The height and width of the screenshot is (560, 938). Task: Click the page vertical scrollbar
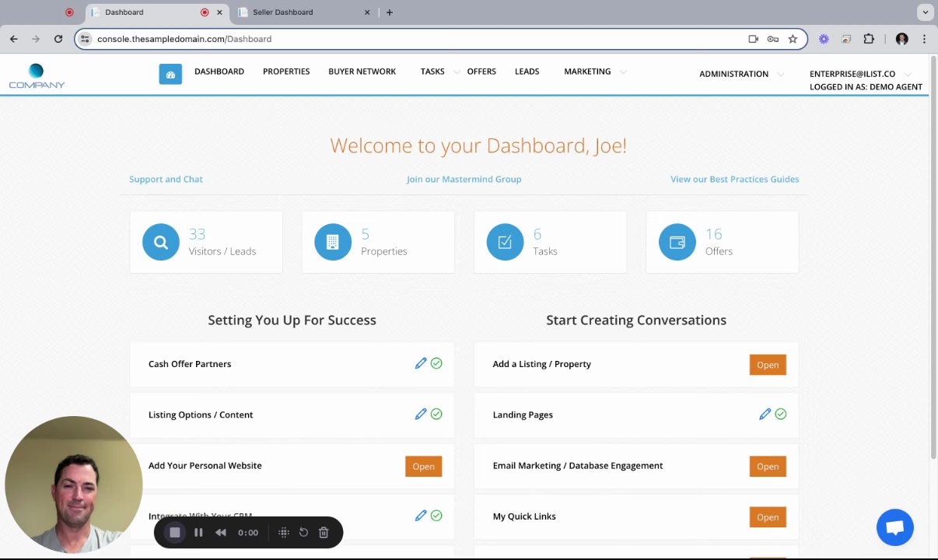pos(933,257)
